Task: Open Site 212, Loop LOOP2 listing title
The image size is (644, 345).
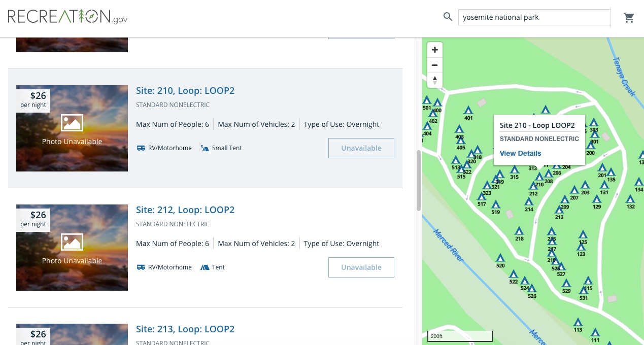Action: (x=185, y=210)
